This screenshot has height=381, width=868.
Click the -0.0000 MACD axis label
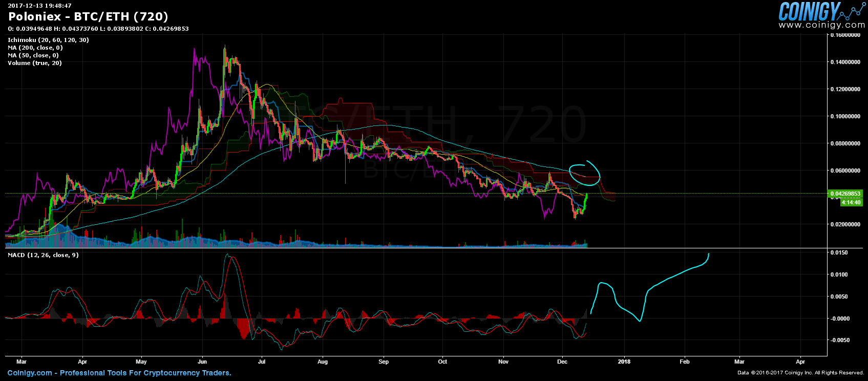pos(839,319)
